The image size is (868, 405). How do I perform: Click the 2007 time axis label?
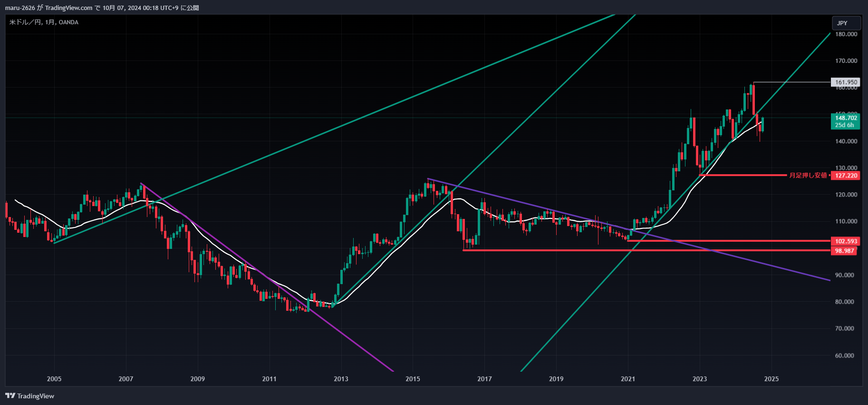[x=126, y=379]
